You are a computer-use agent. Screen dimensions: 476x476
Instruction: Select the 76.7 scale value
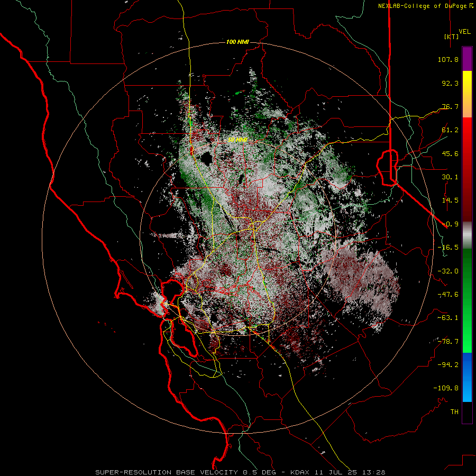pyautogui.click(x=450, y=106)
